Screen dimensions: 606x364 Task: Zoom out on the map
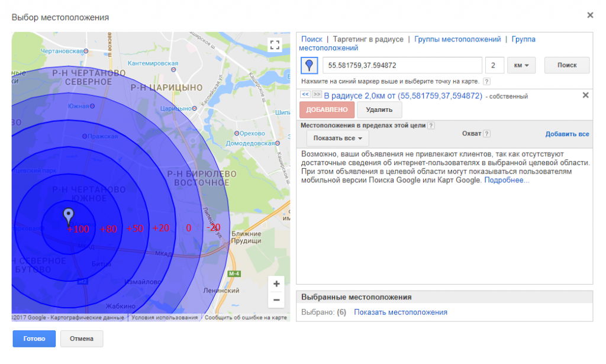[276, 300]
